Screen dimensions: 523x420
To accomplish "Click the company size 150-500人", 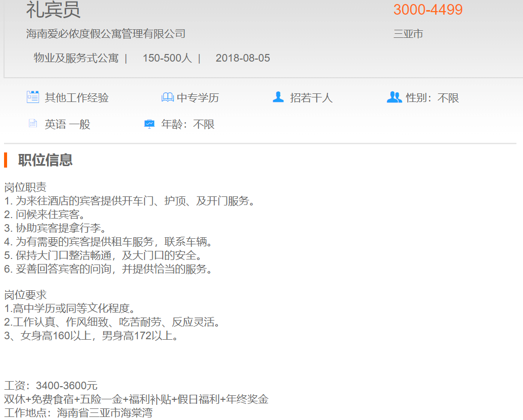I will click(x=167, y=58).
